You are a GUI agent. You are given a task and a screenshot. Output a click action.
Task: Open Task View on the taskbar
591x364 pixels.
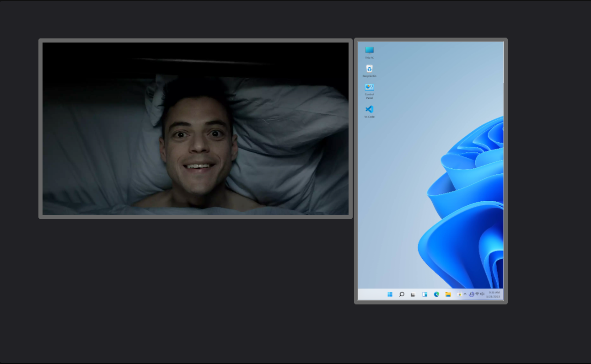click(x=413, y=294)
